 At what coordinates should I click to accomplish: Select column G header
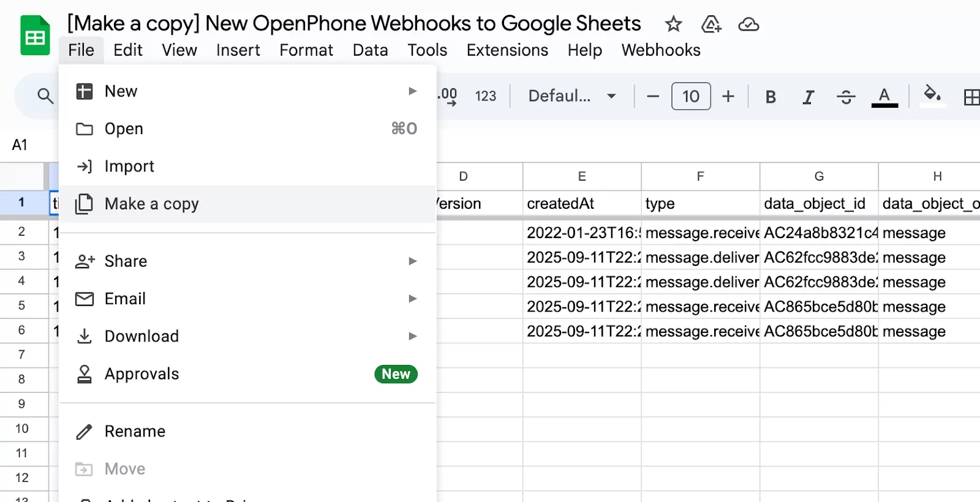point(819,176)
